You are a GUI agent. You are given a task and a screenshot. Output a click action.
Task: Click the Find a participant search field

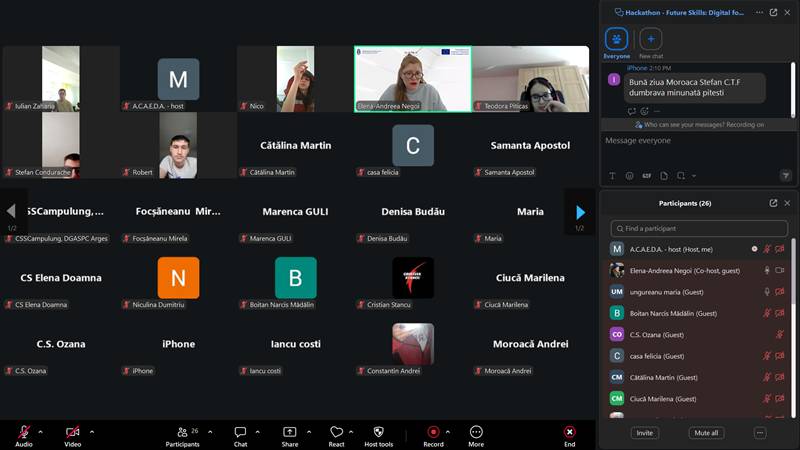[699, 229]
